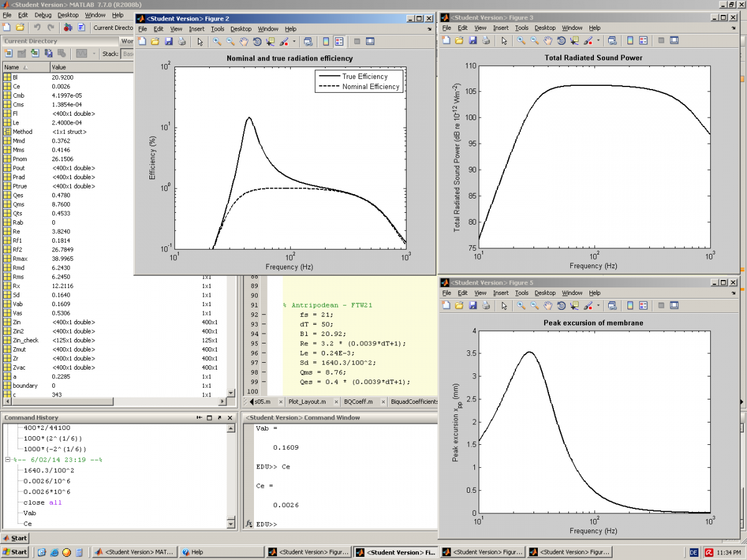Open Insert menu in Figure 2

[x=197, y=29]
